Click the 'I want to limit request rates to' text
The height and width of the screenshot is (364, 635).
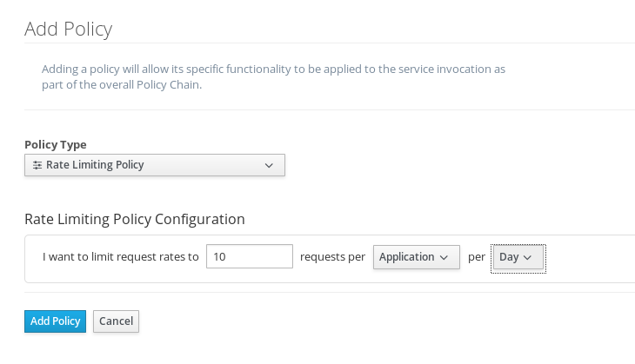click(x=121, y=257)
